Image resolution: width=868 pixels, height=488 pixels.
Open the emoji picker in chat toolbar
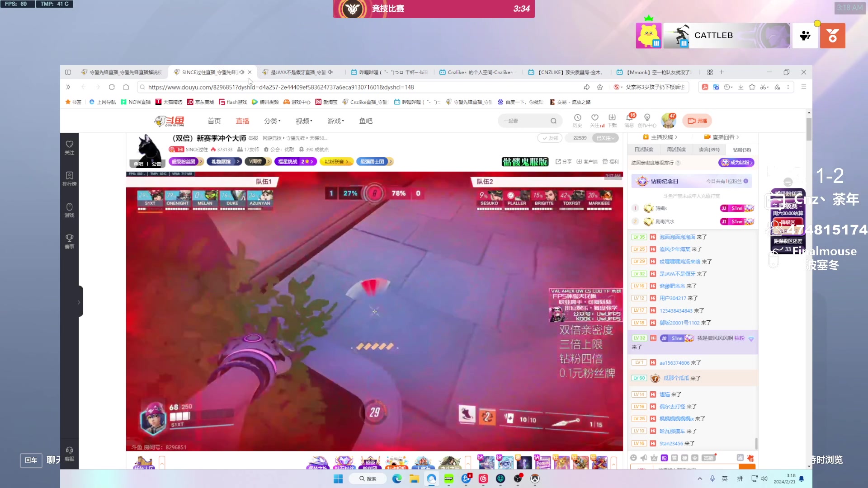(x=633, y=458)
